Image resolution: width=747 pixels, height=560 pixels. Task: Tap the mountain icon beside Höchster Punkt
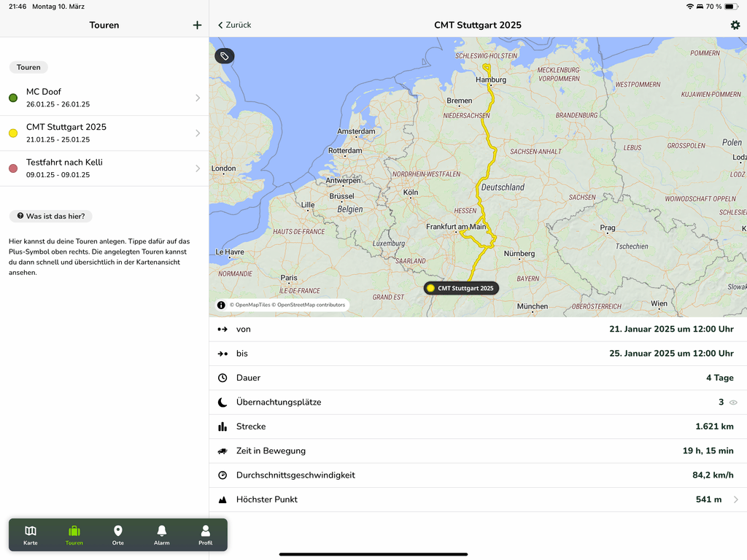pyautogui.click(x=222, y=499)
